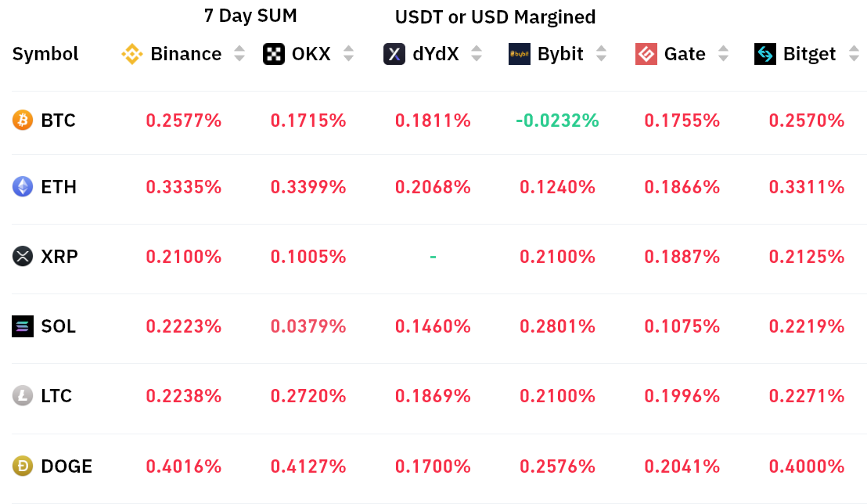
Task: Open the LTC symbol link
Action: tap(56, 396)
